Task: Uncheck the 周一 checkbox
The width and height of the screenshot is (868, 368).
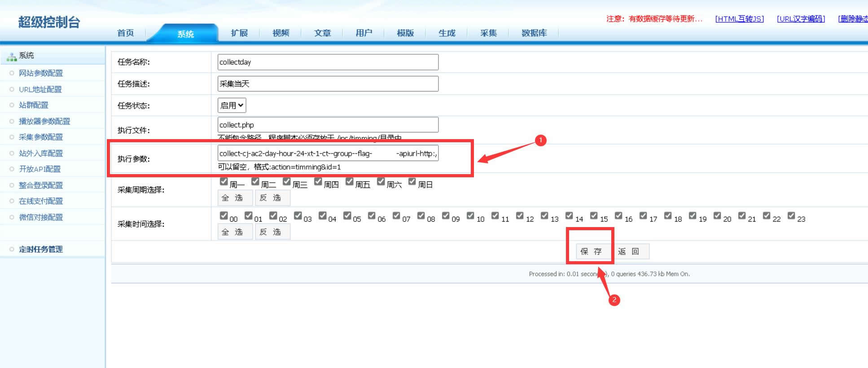Action: pyautogui.click(x=224, y=182)
